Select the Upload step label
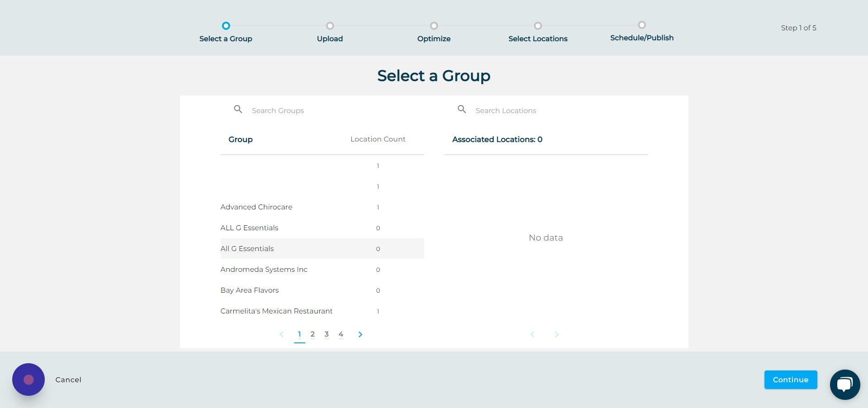Image resolution: width=868 pixels, height=408 pixels. [330, 39]
